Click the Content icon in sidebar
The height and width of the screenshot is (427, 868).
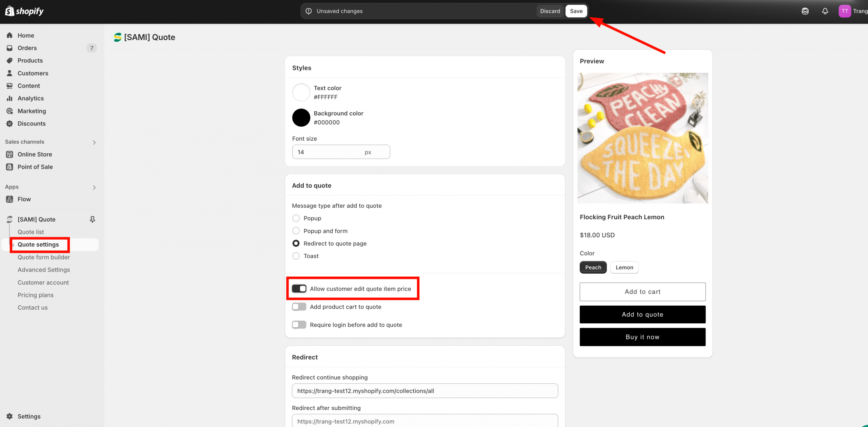click(x=9, y=86)
